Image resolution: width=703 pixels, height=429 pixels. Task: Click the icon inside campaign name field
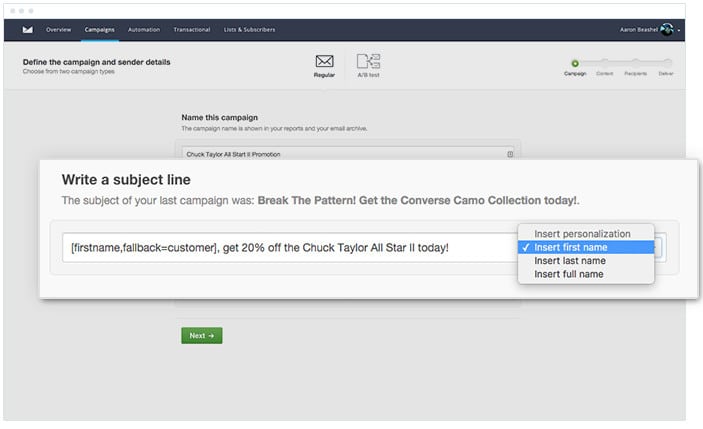[x=510, y=154]
